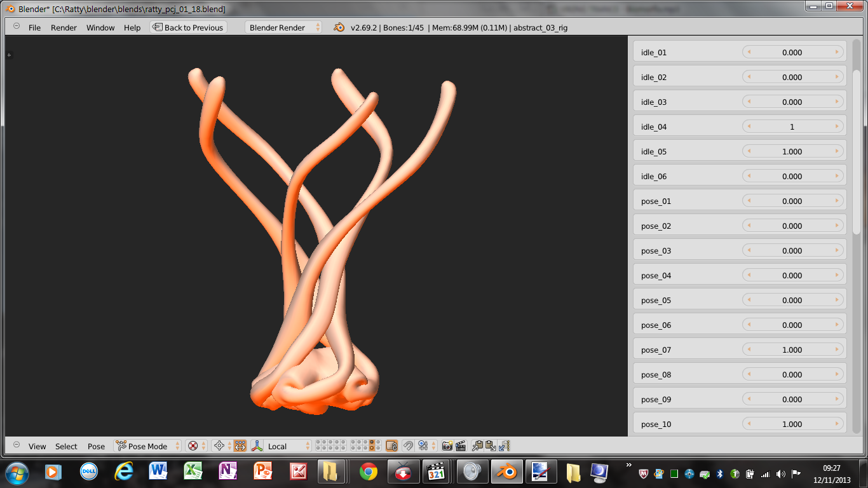
Task: Click the pose_03 value field
Action: point(793,250)
